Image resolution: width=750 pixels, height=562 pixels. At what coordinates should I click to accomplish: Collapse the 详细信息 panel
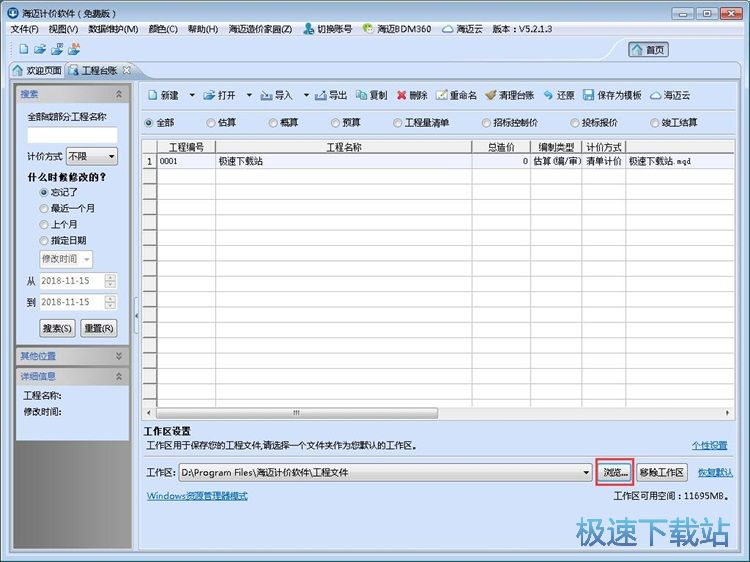coord(119,376)
